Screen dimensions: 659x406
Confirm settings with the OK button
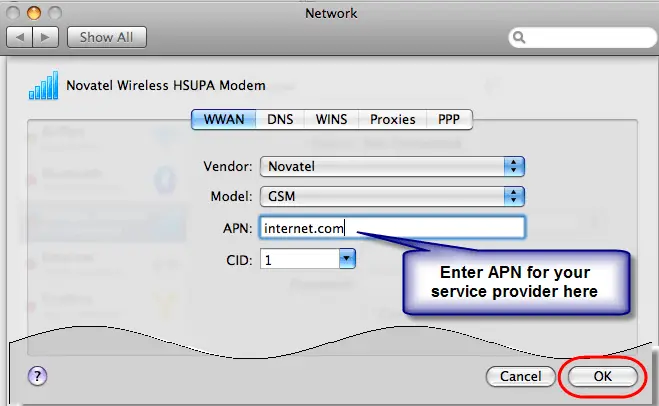pyautogui.click(x=603, y=376)
